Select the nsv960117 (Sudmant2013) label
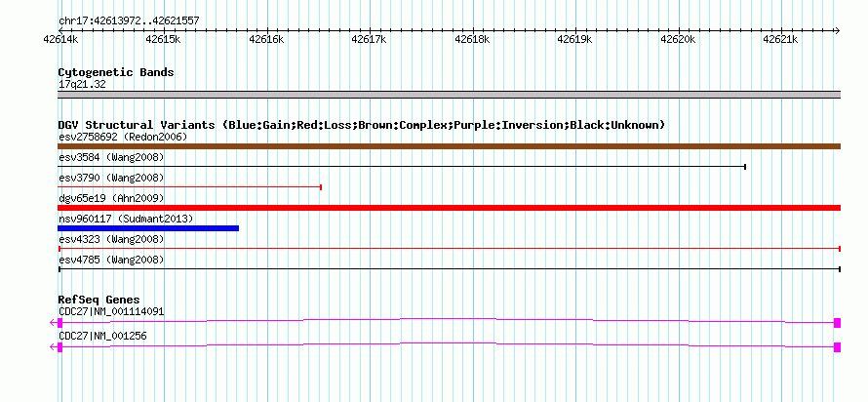The height and width of the screenshot is (402, 868). coord(126,219)
